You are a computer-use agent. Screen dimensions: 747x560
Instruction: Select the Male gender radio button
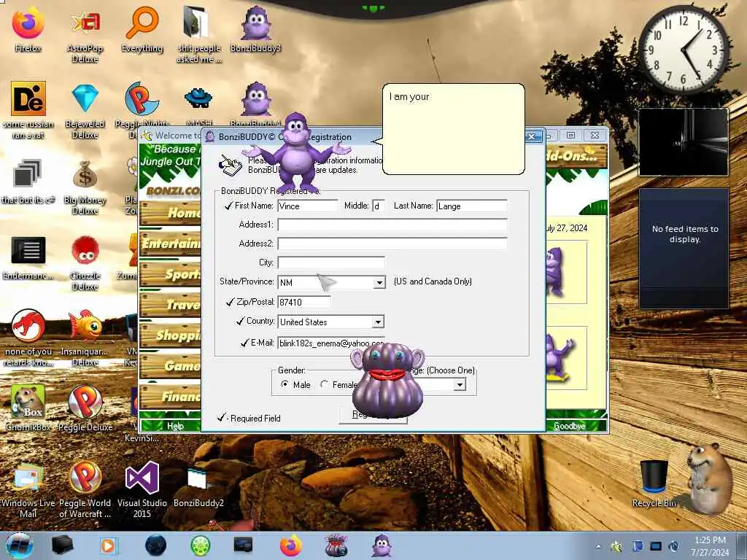[x=285, y=384]
